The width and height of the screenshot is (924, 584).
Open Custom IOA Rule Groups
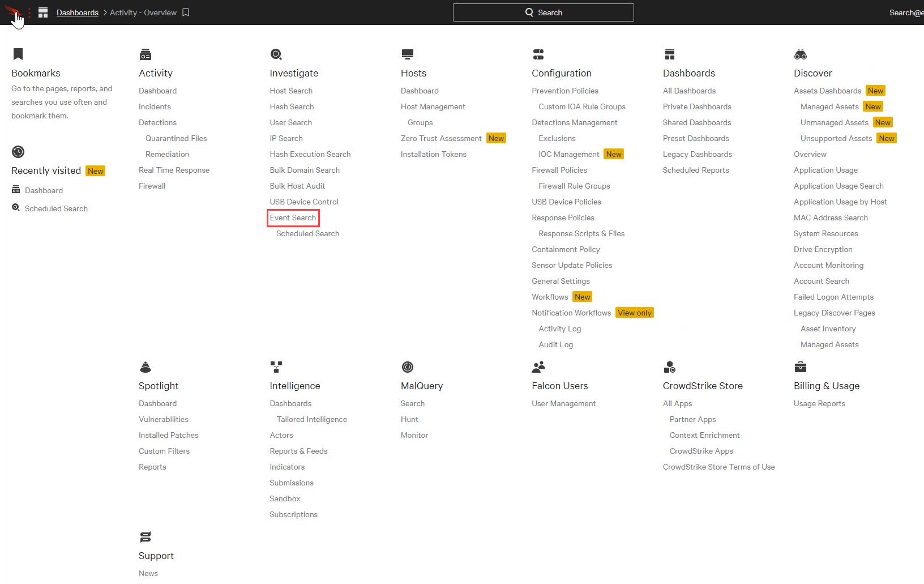click(x=582, y=106)
